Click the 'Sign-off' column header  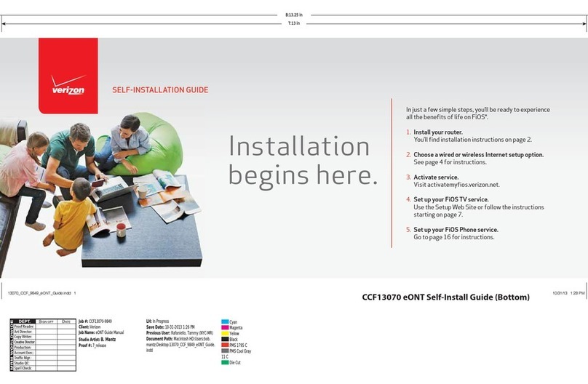[x=46, y=321]
